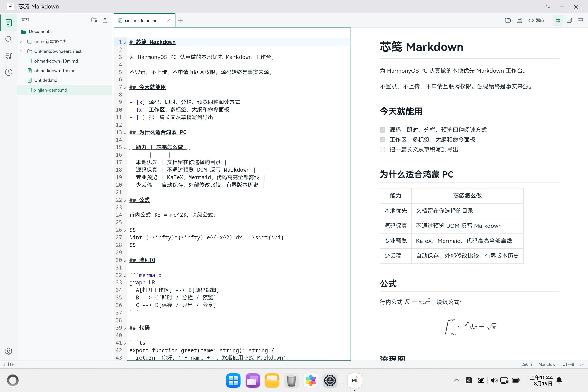Fold the section at line 13
Screen dimensions: 588x392
[125, 133]
